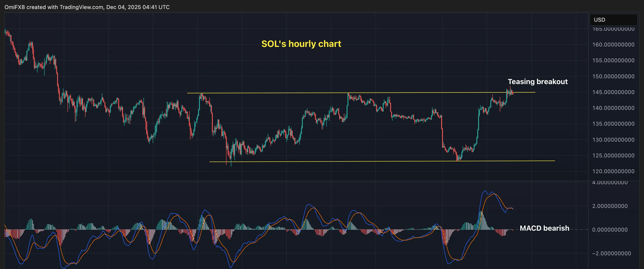The height and width of the screenshot is (269, 644).
Task: Click the −2.000000000 MACD axis label
Action: click(x=611, y=253)
